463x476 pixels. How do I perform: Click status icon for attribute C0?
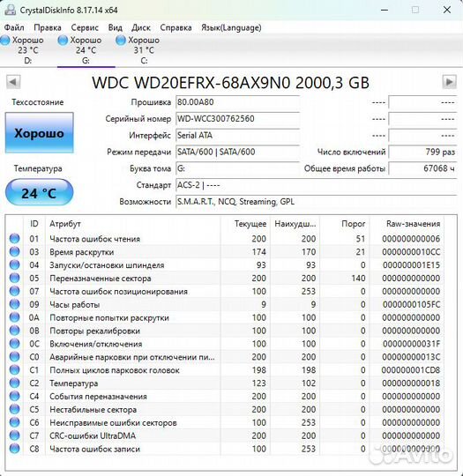(x=14, y=357)
